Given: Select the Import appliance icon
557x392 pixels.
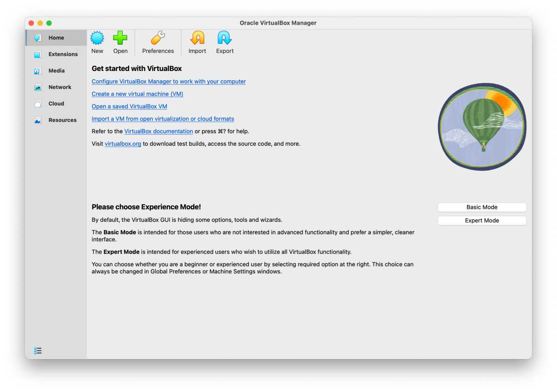Looking at the screenshot, I should [x=197, y=38].
